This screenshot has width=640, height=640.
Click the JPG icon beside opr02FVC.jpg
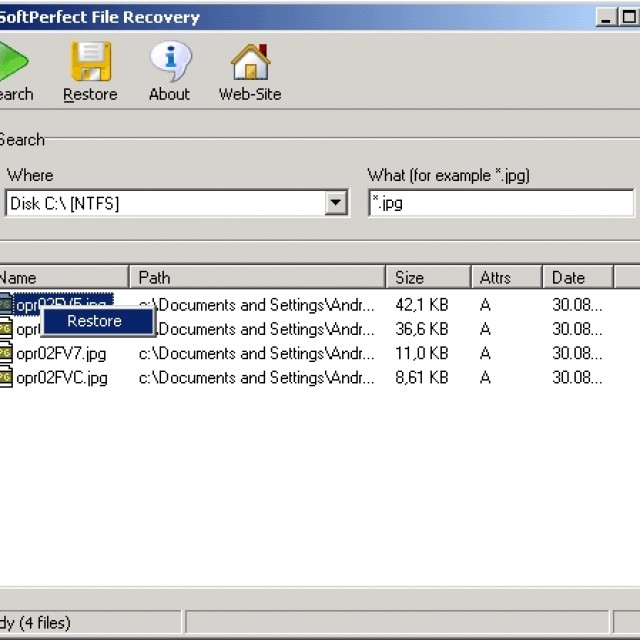5,378
